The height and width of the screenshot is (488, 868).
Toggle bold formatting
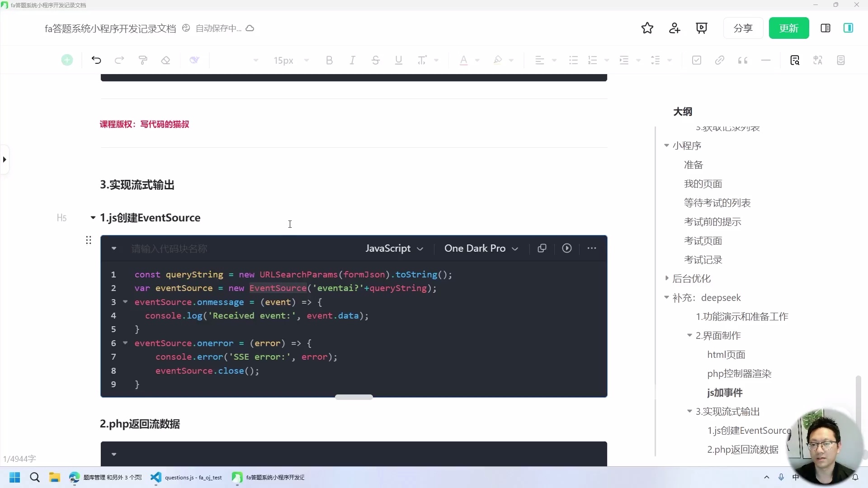coord(329,60)
